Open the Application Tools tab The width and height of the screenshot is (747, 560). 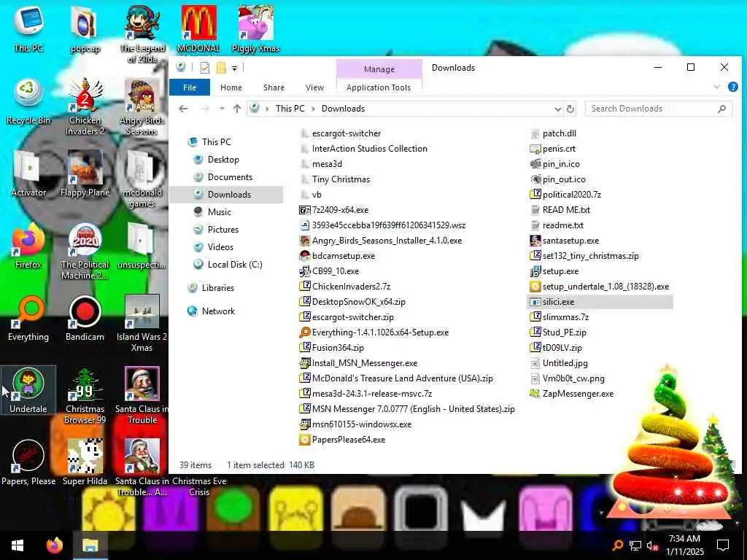tap(379, 87)
